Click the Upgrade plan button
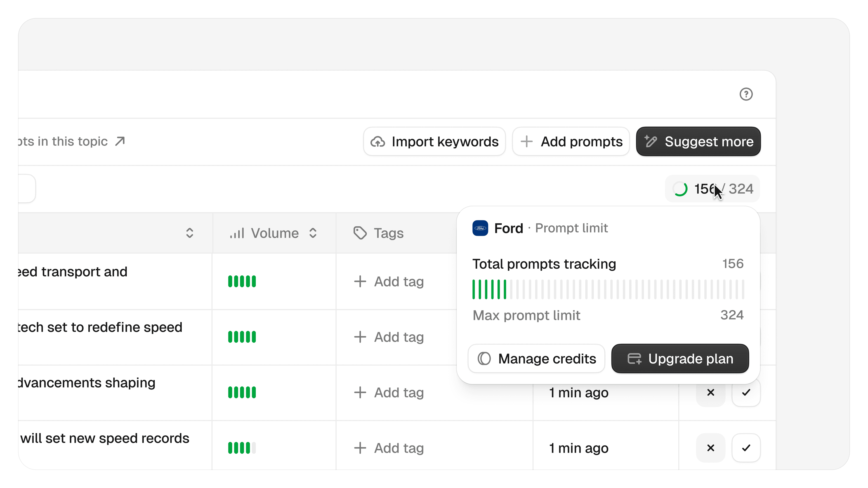This screenshot has width=868, height=488. point(680,359)
